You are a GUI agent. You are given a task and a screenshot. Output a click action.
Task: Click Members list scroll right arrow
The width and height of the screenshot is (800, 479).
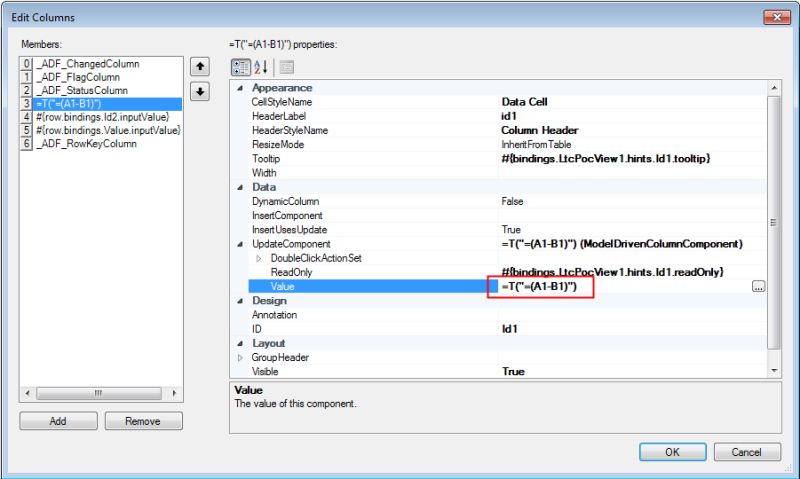coord(174,393)
